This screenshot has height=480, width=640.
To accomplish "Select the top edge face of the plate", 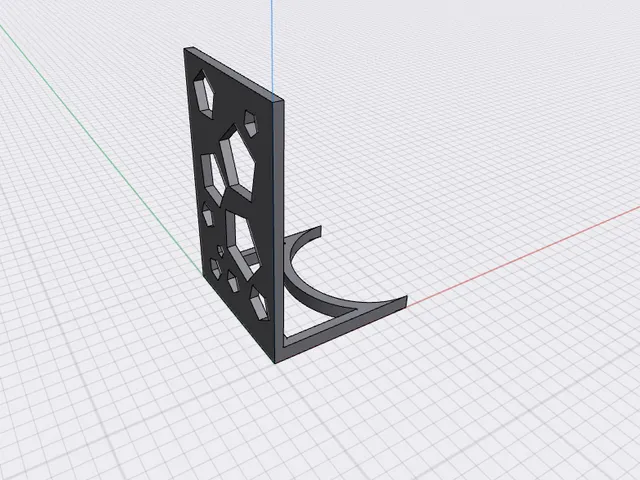I will [234, 73].
